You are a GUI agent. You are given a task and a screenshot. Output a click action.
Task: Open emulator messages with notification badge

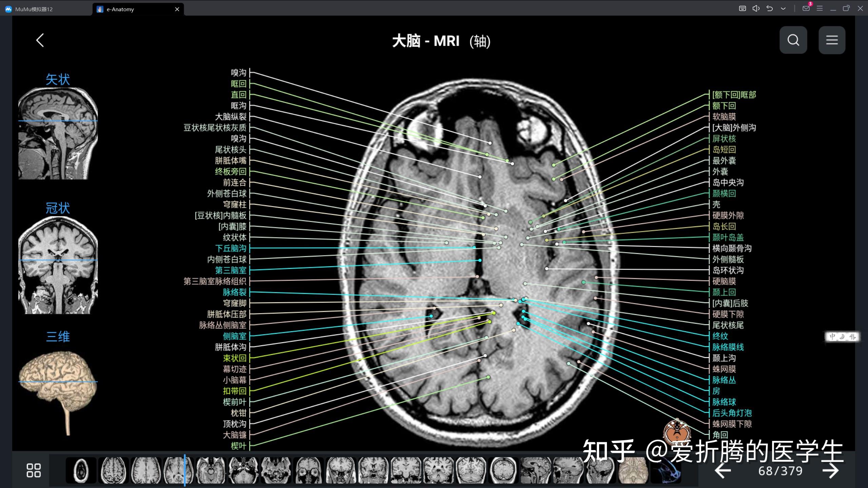(806, 8)
